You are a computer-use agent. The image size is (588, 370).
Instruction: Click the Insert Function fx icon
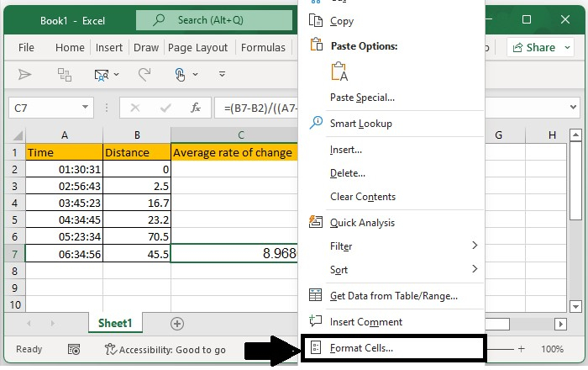click(196, 108)
